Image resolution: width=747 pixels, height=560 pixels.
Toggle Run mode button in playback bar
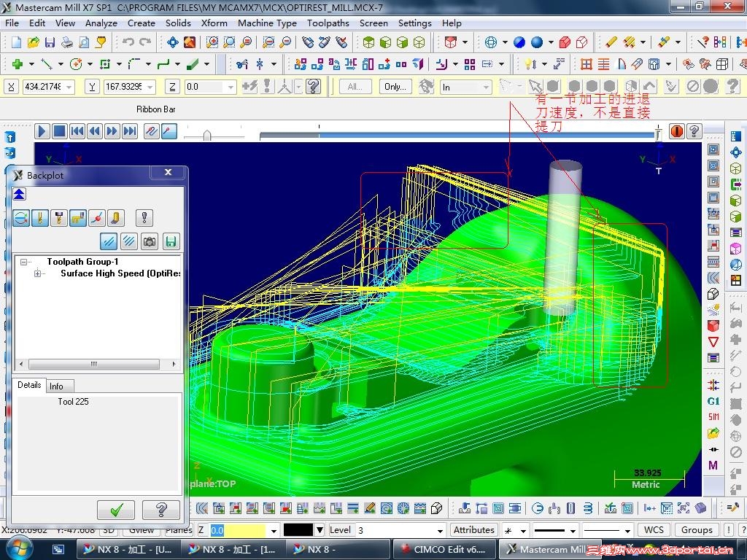point(169,131)
